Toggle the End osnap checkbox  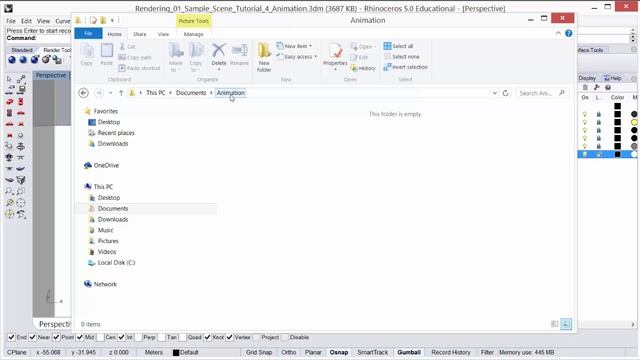(11, 337)
